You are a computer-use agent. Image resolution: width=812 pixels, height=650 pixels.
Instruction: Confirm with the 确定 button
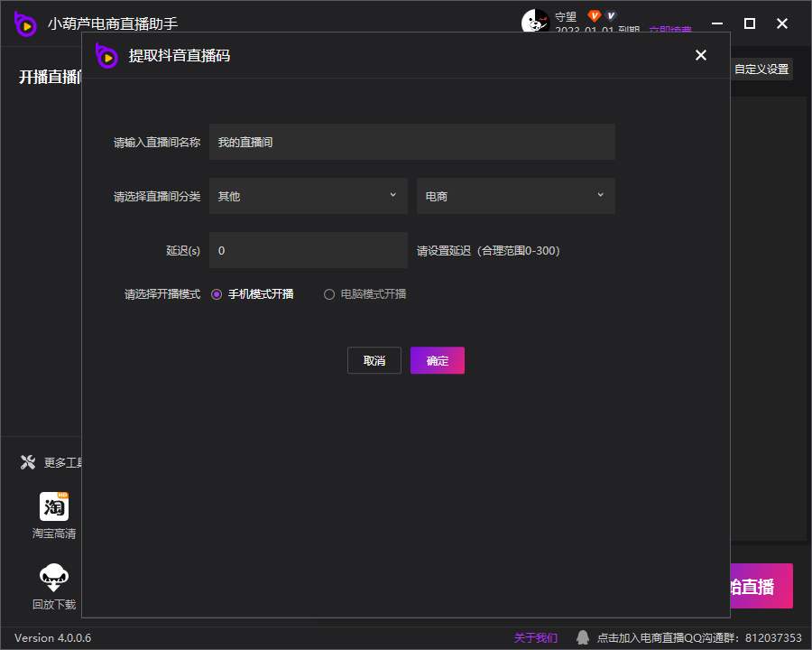(x=438, y=360)
